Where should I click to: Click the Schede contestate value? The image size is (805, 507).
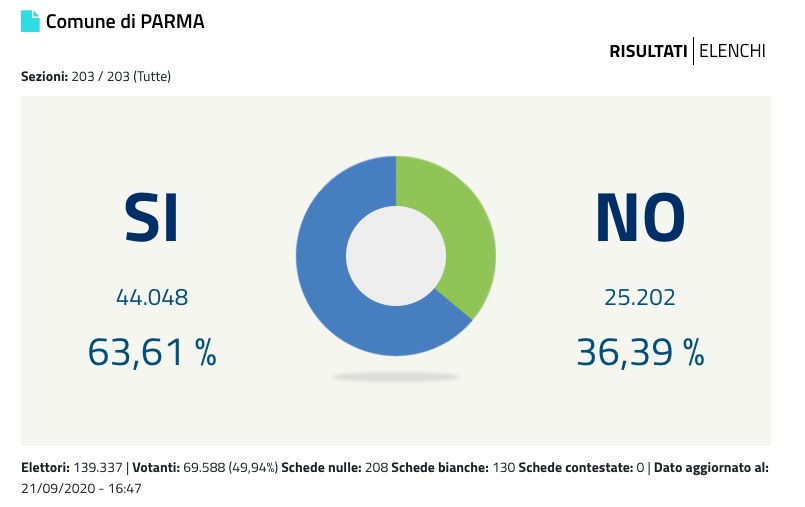[x=640, y=468]
